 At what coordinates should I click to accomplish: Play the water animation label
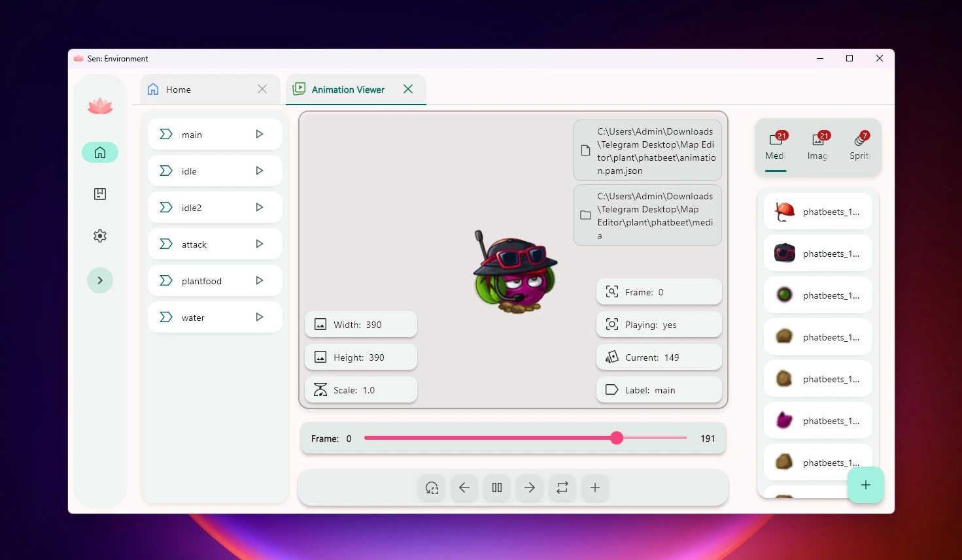click(260, 317)
